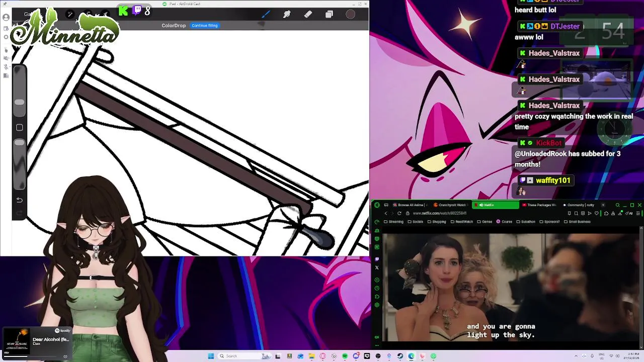Image resolution: width=644 pixels, height=362 pixels.
Task: Open the Shopping bookmarks folder
Action: [x=437, y=222]
